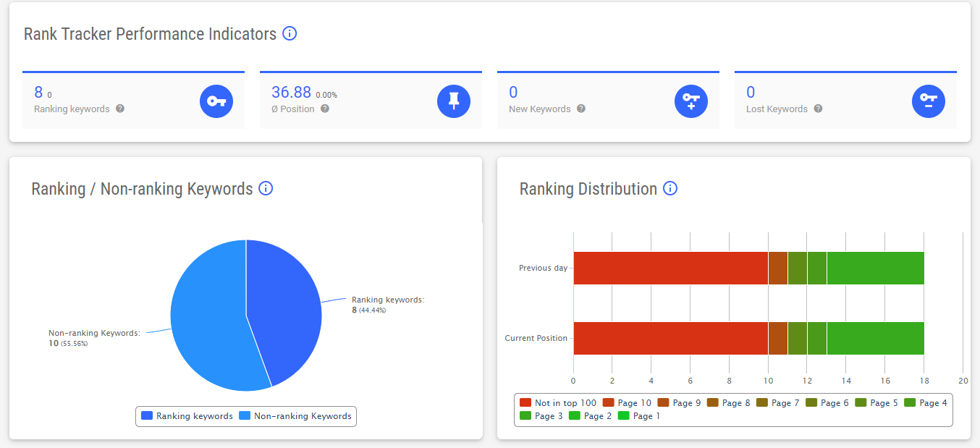Viewport: 980px width, 448px height.
Task: Click the blue key icon for Ranking keywords
Action: click(216, 101)
